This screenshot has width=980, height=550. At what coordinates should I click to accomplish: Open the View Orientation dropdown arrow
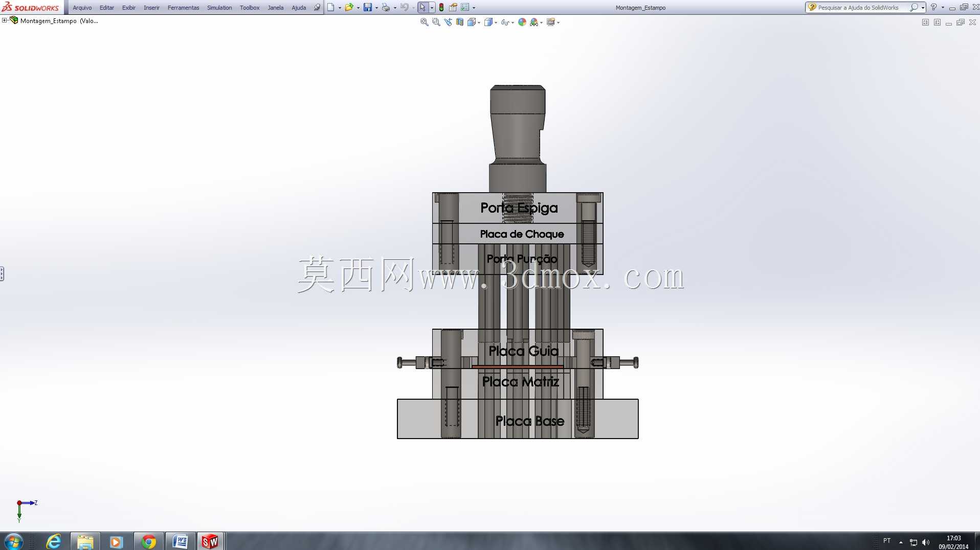click(x=479, y=22)
